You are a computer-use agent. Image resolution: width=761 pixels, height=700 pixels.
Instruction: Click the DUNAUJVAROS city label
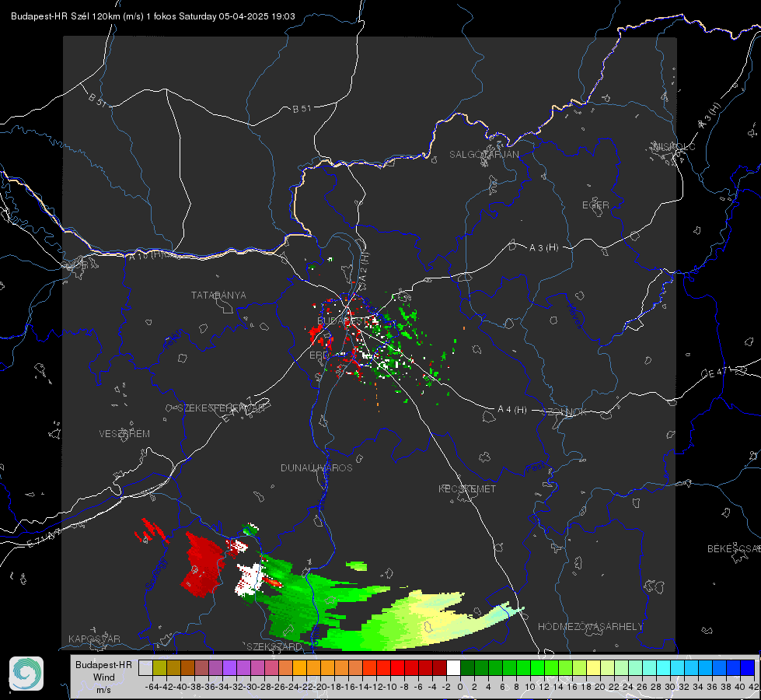tap(316, 467)
